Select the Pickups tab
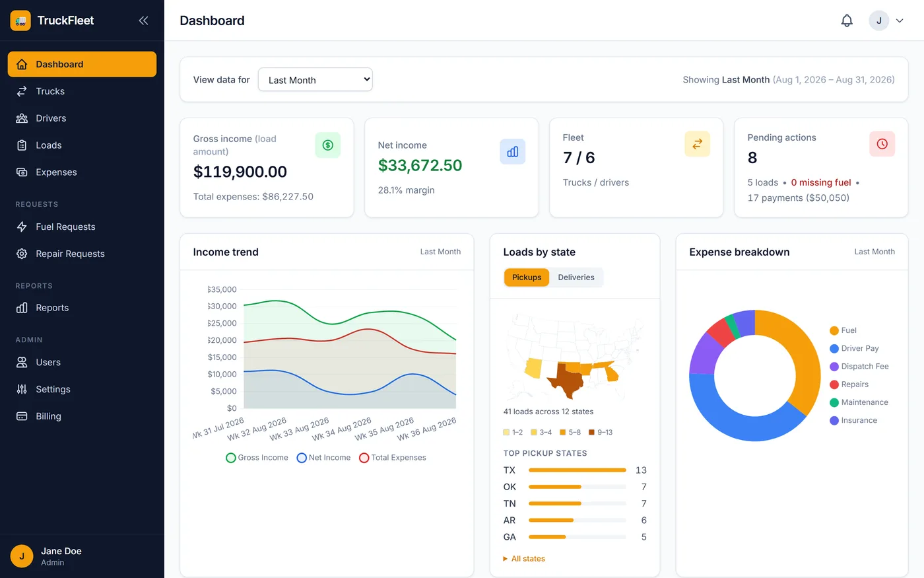Viewport: 924px width, 578px height. [527, 277]
